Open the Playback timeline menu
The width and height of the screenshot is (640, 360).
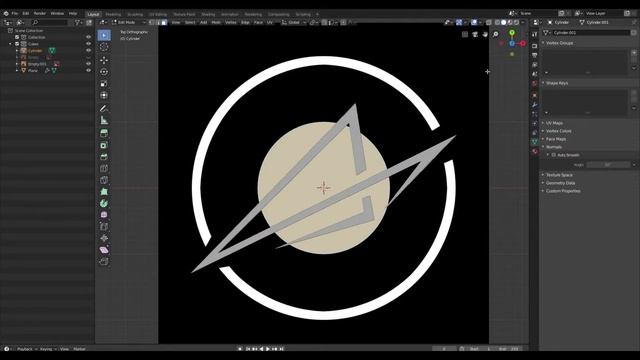tap(24, 349)
